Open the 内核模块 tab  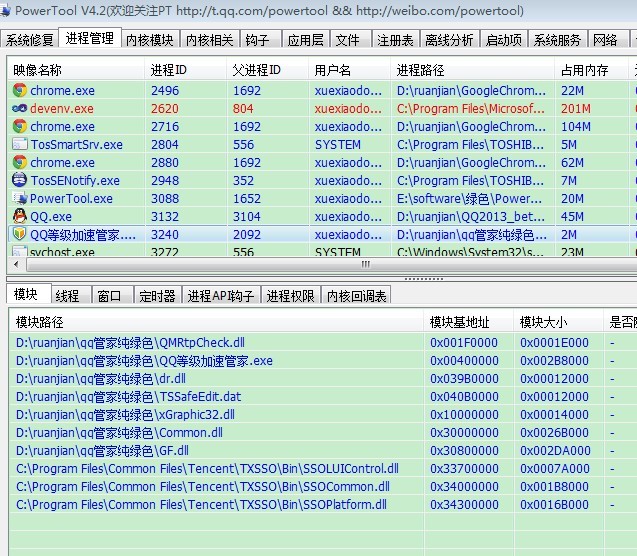tap(150, 39)
